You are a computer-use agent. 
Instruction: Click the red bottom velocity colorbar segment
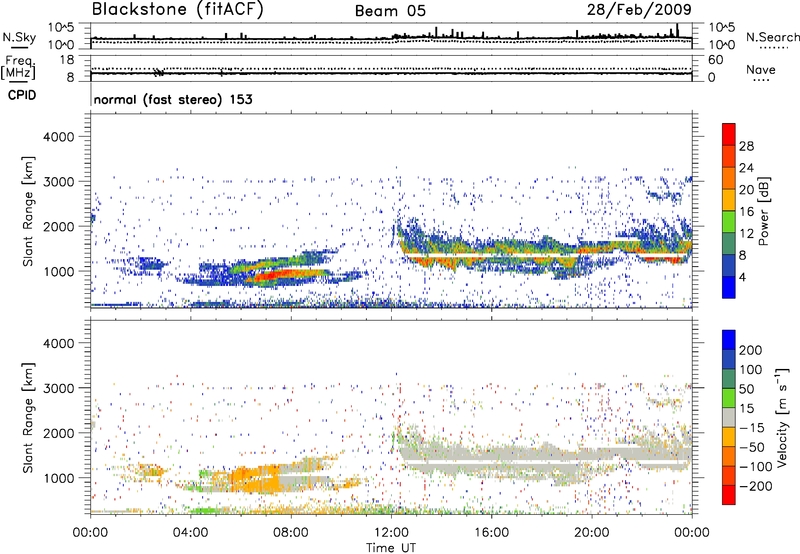click(x=729, y=495)
